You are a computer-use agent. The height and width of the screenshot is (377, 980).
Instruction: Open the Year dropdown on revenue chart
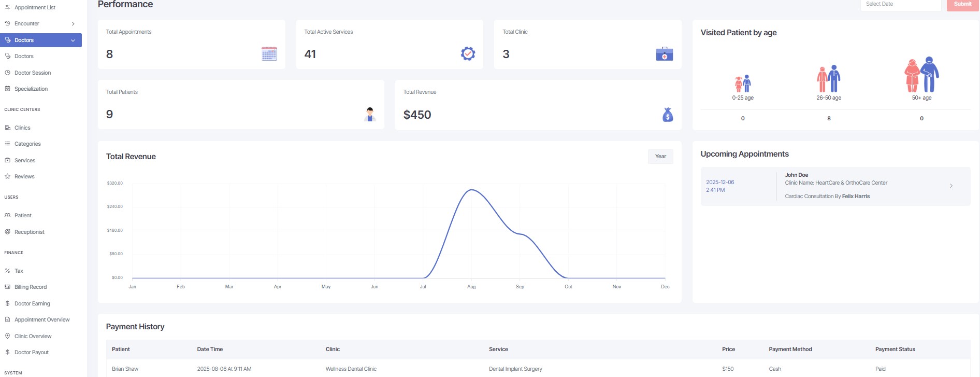click(660, 157)
